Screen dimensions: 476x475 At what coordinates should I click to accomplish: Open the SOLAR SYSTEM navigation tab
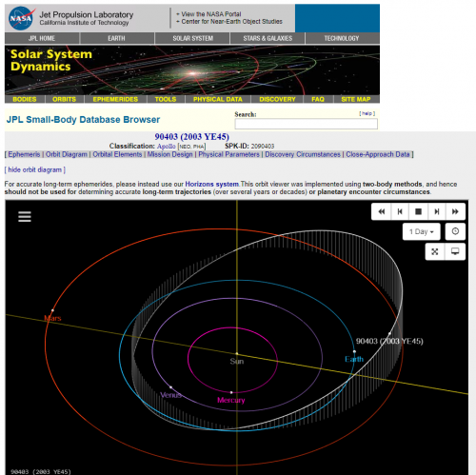click(x=192, y=38)
